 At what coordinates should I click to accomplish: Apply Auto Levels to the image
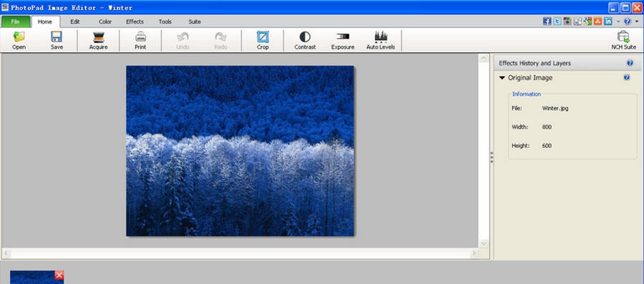381,40
